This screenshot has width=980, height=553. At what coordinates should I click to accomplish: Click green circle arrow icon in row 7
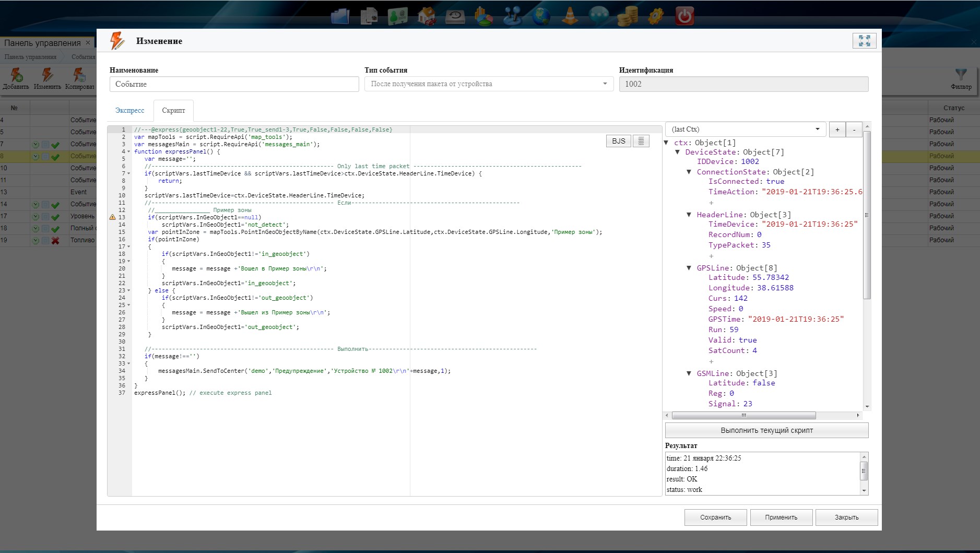tap(36, 145)
